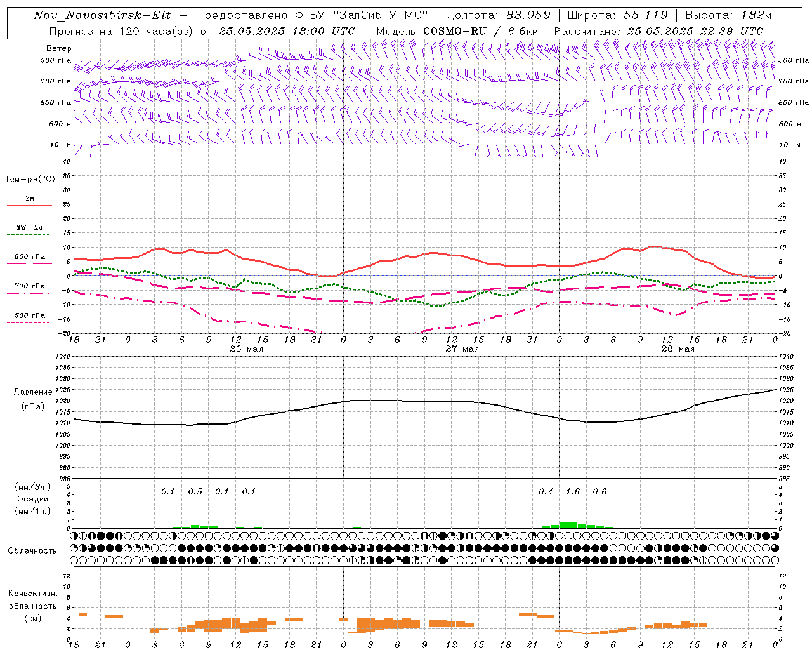Select the Облачность cloud cover row label

(32, 551)
